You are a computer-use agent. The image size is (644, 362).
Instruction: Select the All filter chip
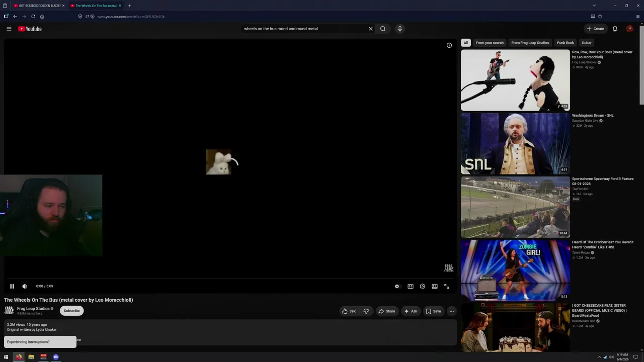(466, 43)
